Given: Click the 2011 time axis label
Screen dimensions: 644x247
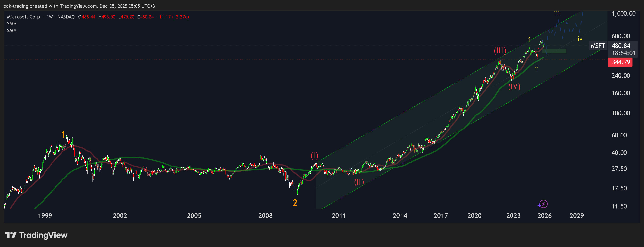Looking at the screenshot, I should point(339,215).
